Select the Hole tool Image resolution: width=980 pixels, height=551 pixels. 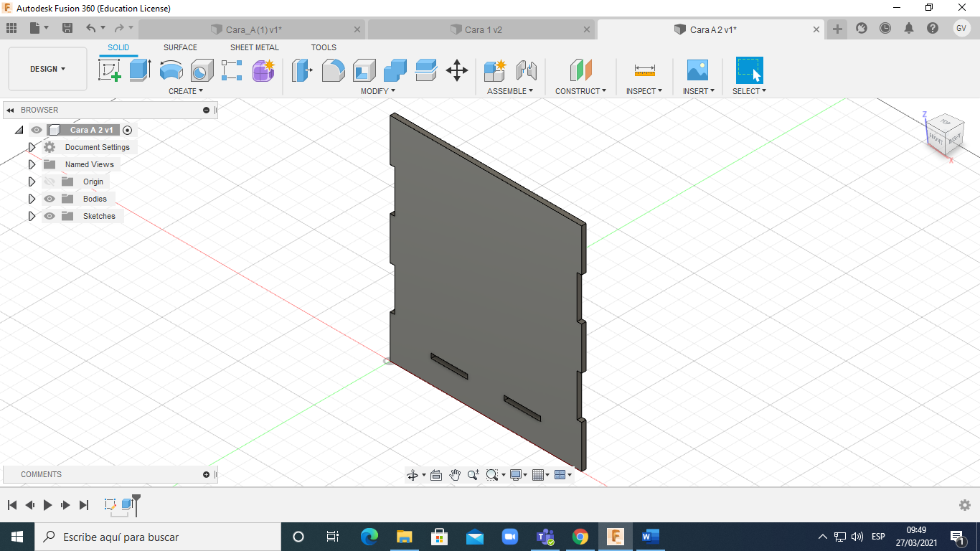(x=202, y=70)
